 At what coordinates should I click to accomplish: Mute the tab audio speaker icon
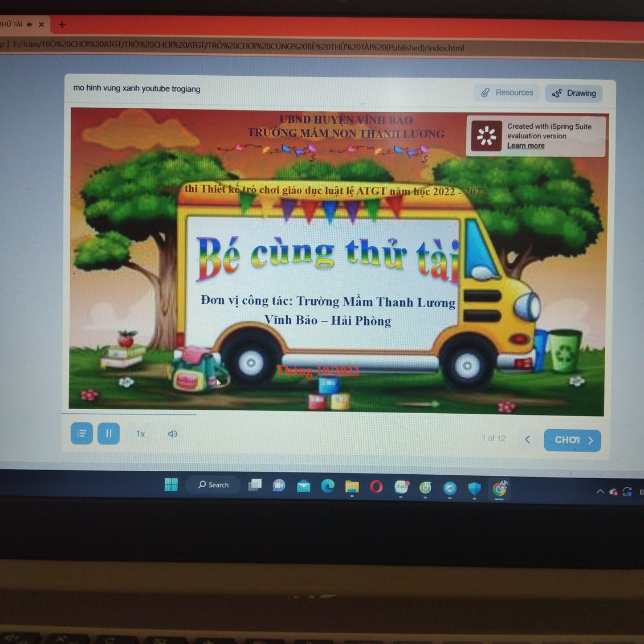tap(30, 25)
